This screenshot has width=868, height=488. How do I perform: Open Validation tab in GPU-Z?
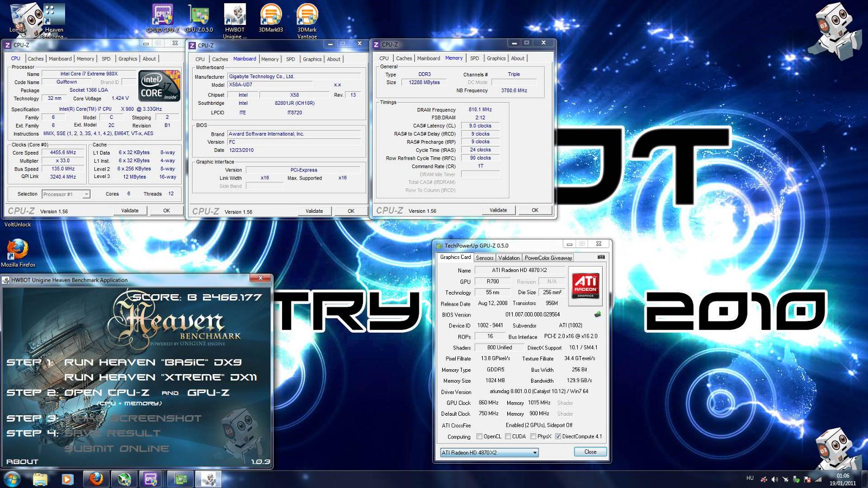(x=509, y=258)
